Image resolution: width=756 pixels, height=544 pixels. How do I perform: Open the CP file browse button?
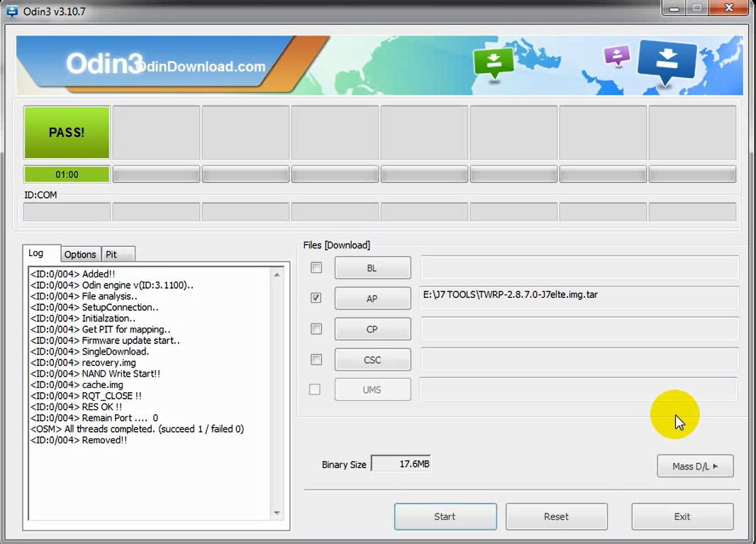tap(373, 329)
